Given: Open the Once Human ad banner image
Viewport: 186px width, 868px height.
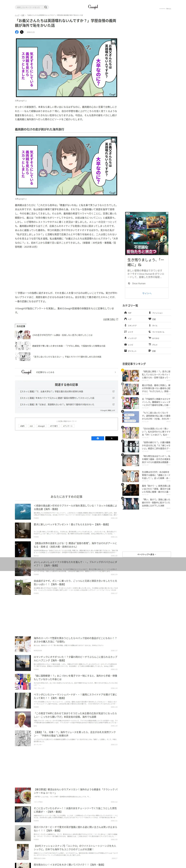Looking at the screenshot, I should pos(147,233).
